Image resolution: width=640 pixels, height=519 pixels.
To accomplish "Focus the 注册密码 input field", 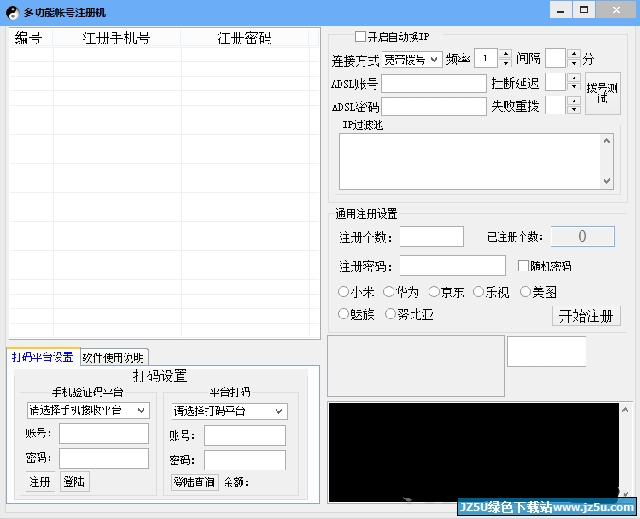I will (x=453, y=266).
